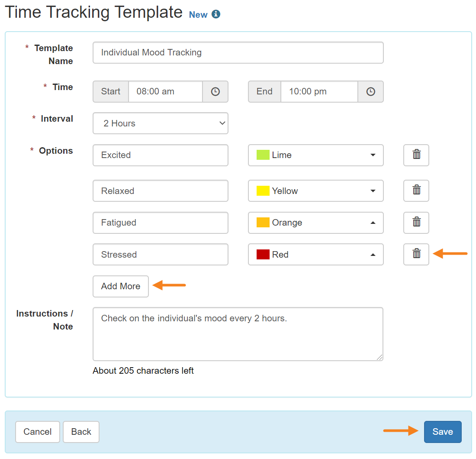This screenshot has height=459, width=476.
Task: Click the info icon beside New label
Action: click(x=215, y=14)
